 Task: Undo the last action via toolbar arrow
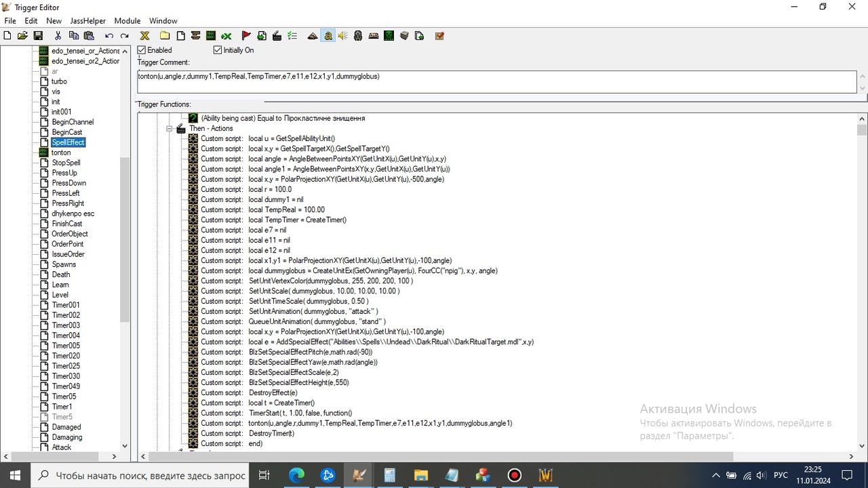pos(108,36)
